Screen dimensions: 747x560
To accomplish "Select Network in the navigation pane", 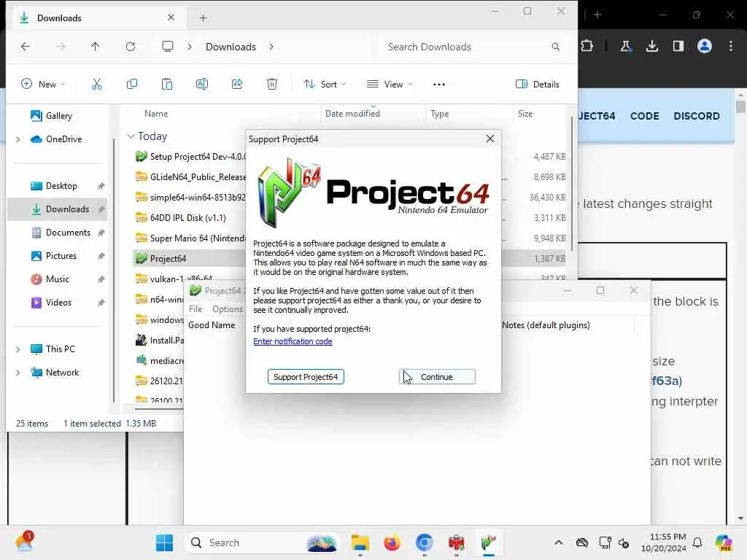I will (x=63, y=373).
